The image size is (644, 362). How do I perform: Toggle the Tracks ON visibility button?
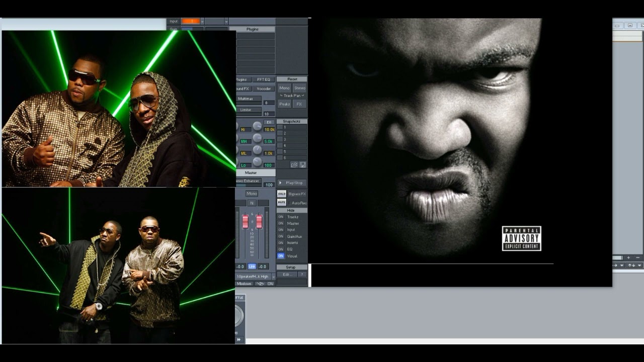pos(281,217)
